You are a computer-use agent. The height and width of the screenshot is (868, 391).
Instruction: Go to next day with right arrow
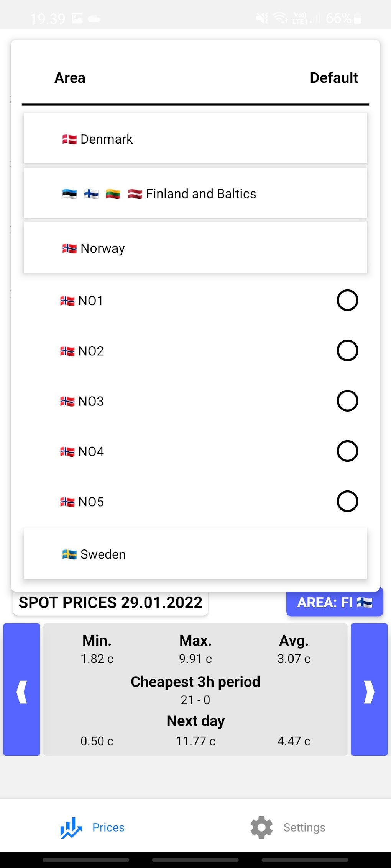tap(369, 689)
